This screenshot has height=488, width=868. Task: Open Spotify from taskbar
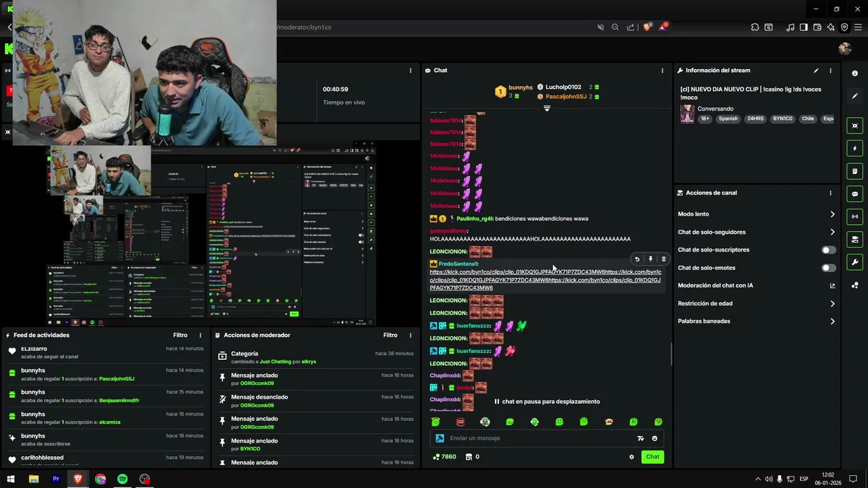(x=122, y=479)
